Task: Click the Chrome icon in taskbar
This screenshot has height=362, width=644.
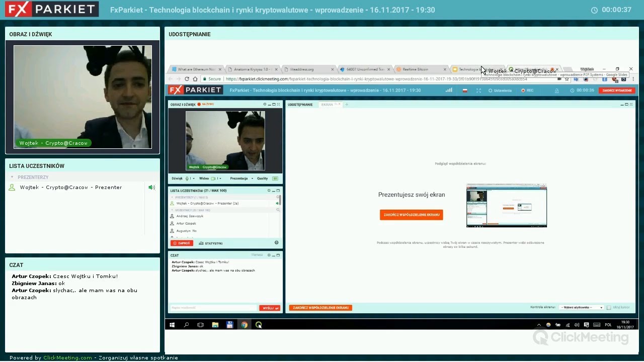Action: [244, 325]
